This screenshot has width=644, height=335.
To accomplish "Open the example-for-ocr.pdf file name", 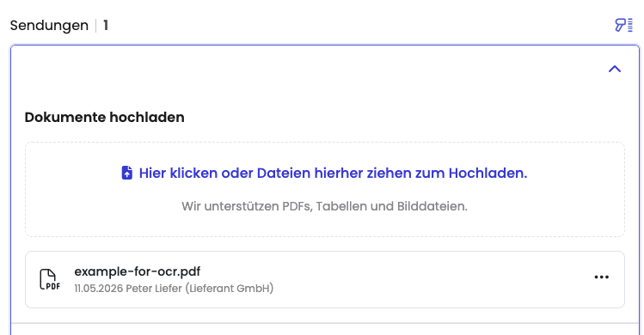I will (x=138, y=271).
